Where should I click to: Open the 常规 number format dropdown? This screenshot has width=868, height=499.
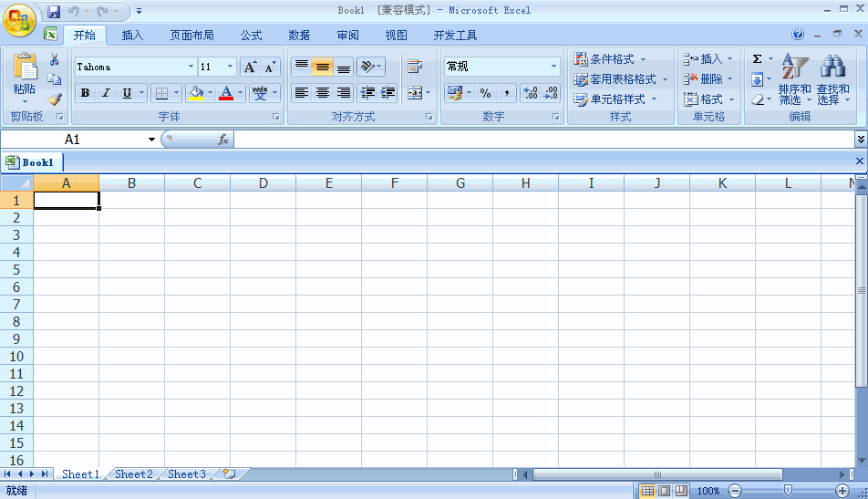point(553,67)
